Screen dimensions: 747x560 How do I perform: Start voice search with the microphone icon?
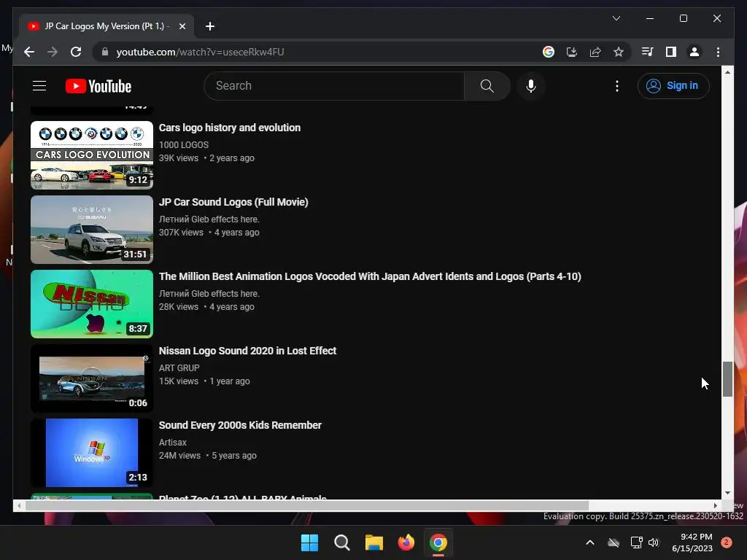[x=531, y=86]
